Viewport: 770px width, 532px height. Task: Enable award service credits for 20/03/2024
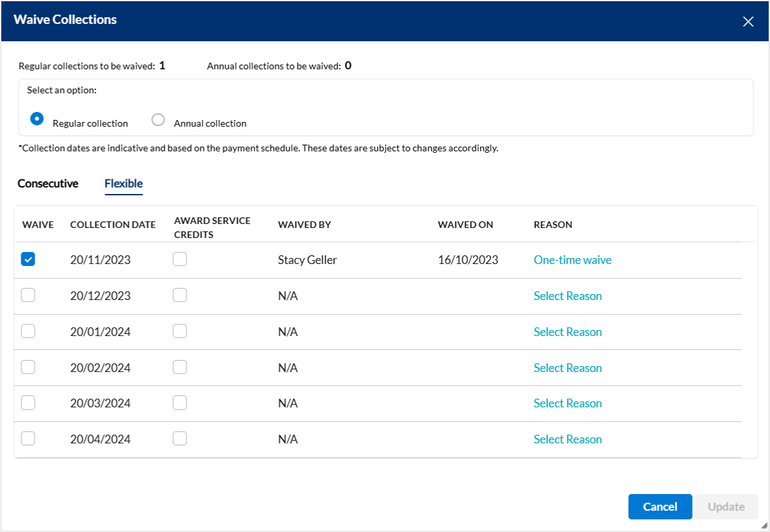[x=180, y=403]
